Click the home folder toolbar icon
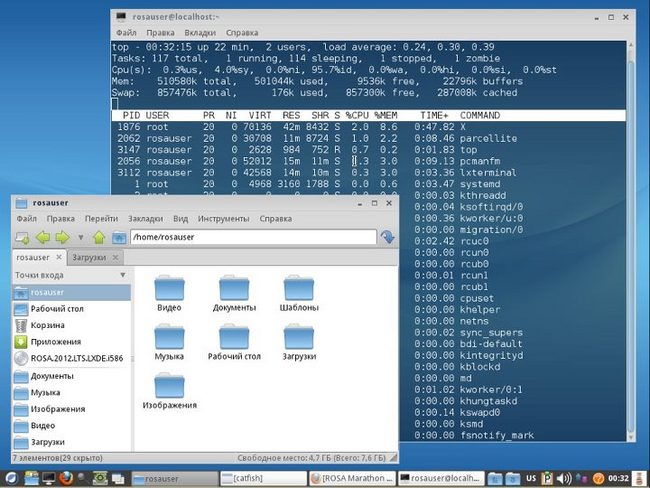The image size is (650, 488). tap(119, 237)
